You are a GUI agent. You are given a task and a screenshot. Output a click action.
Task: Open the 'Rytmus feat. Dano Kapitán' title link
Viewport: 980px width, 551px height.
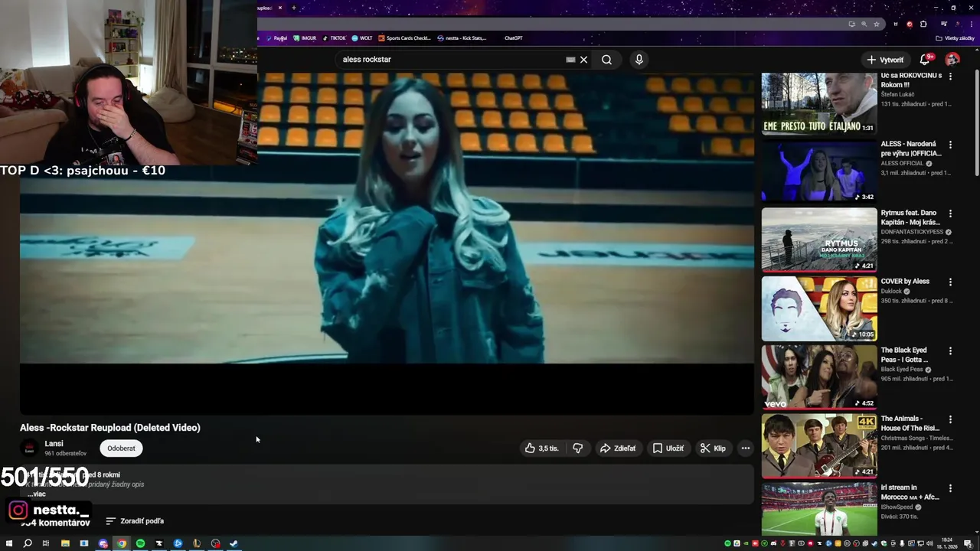point(910,217)
